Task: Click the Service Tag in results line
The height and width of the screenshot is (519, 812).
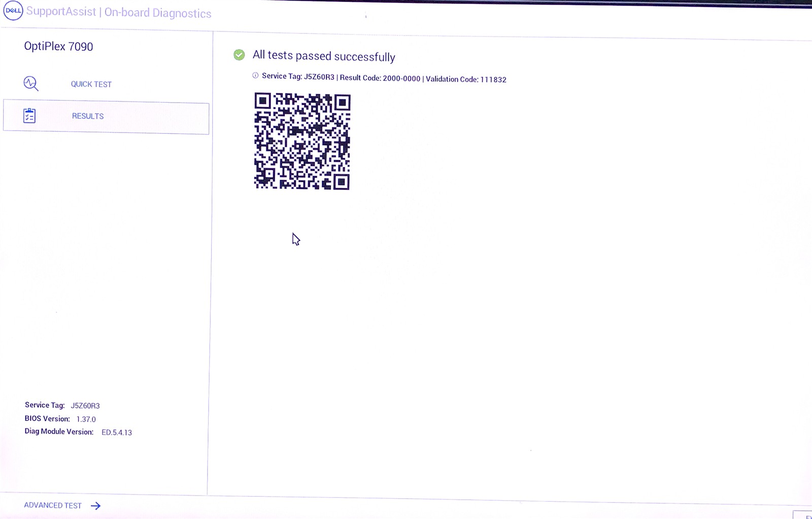Action: 298,77
